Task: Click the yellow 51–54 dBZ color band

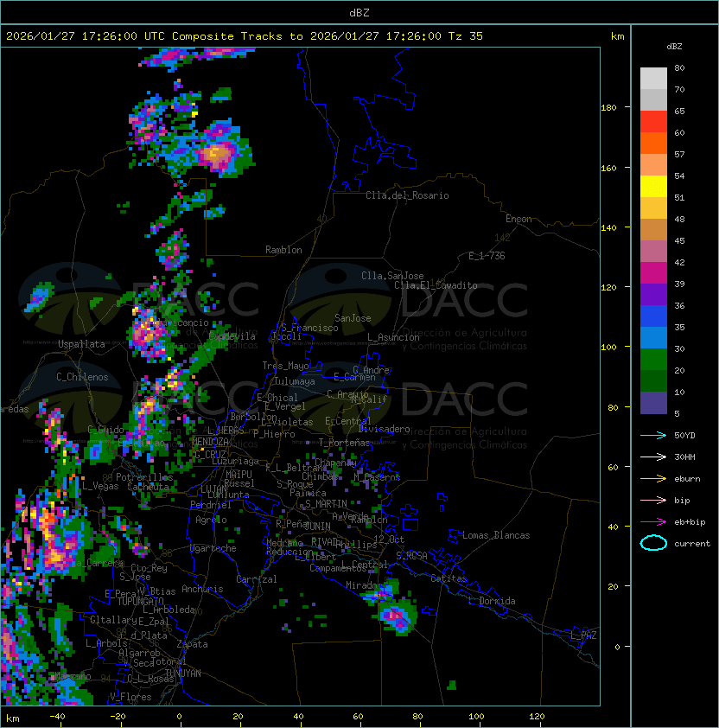Action: [x=653, y=187]
